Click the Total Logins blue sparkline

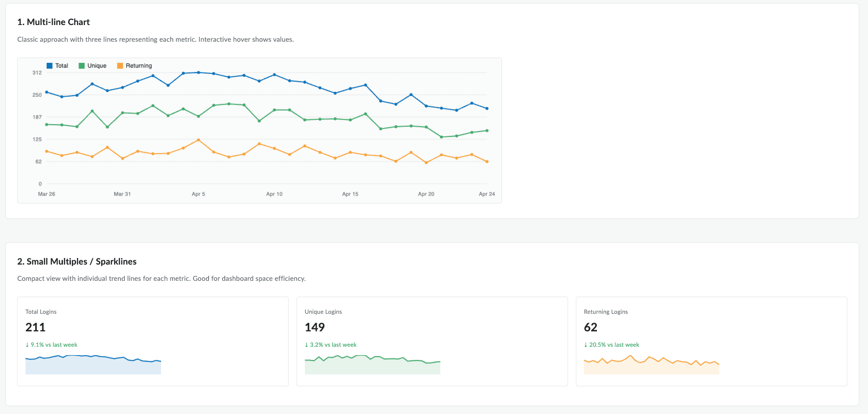pos(93,364)
